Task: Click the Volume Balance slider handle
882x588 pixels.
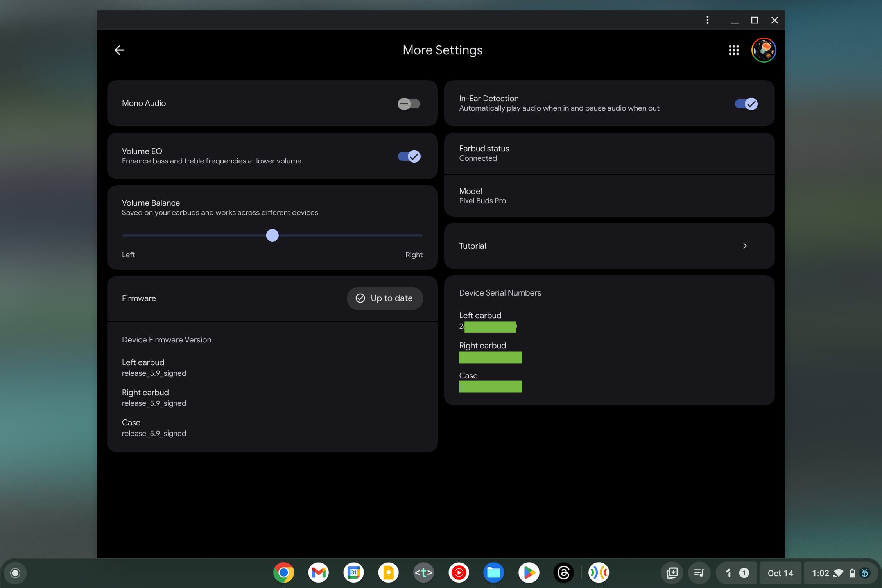Action: click(272, 235)
